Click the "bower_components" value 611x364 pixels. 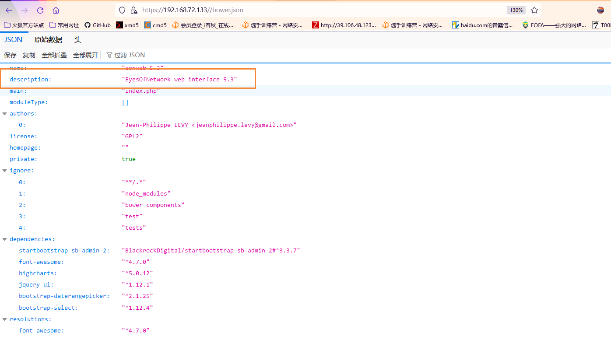[x=153, y=205]
